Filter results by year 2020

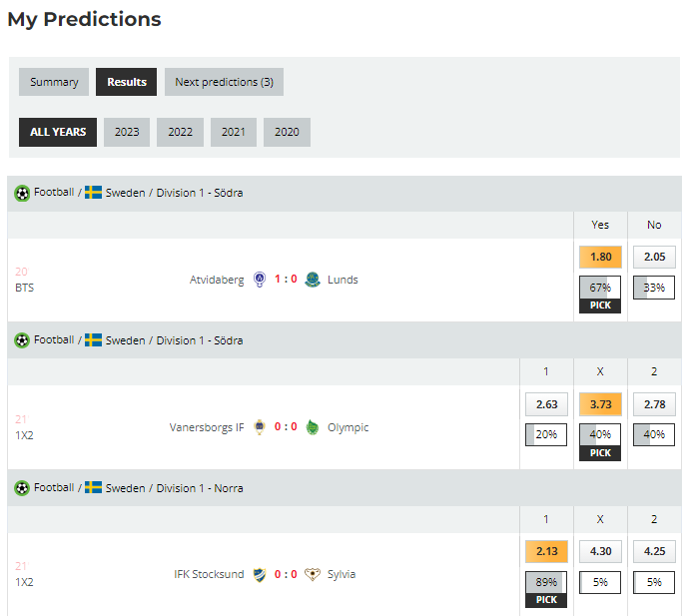pyautogui.click(x=287, y=132)
